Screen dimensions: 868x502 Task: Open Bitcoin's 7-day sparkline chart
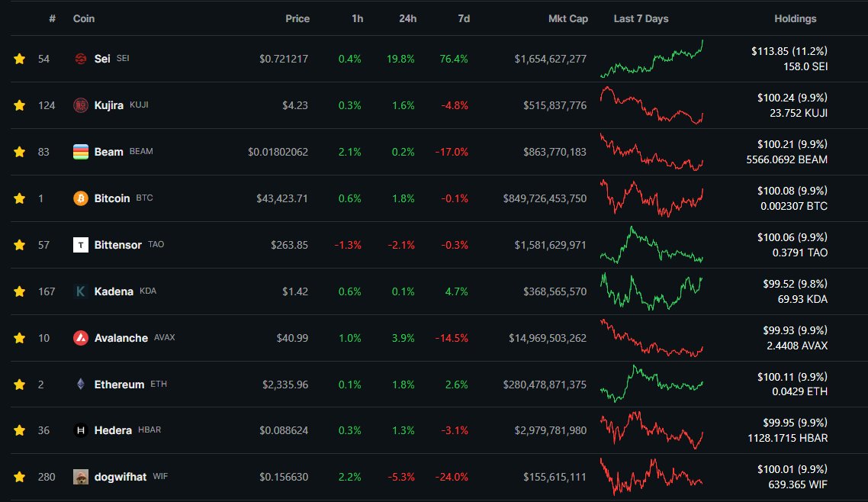pos(651,198)
